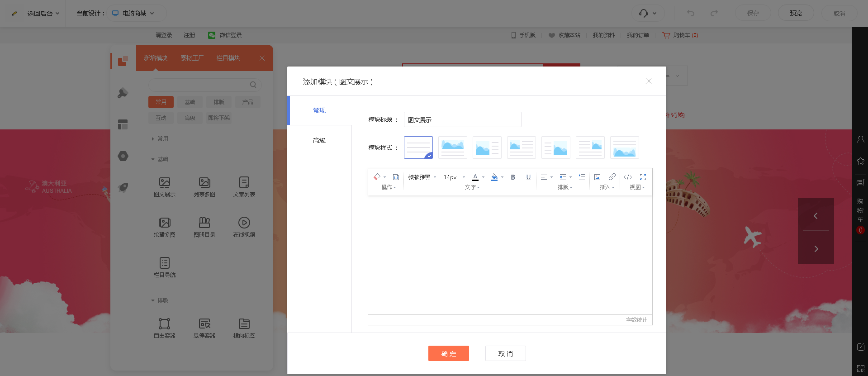Select the text-only module style thumbnail

418,148
